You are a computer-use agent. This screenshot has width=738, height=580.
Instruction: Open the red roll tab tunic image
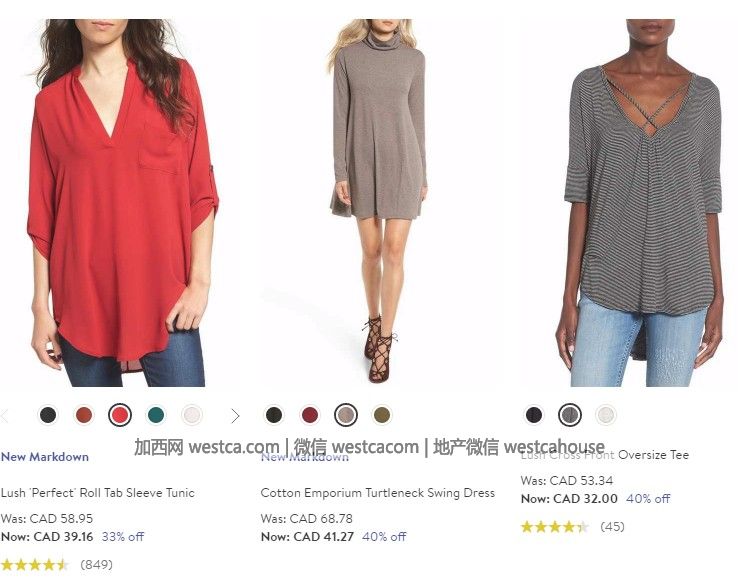click(x=121, y=203)
